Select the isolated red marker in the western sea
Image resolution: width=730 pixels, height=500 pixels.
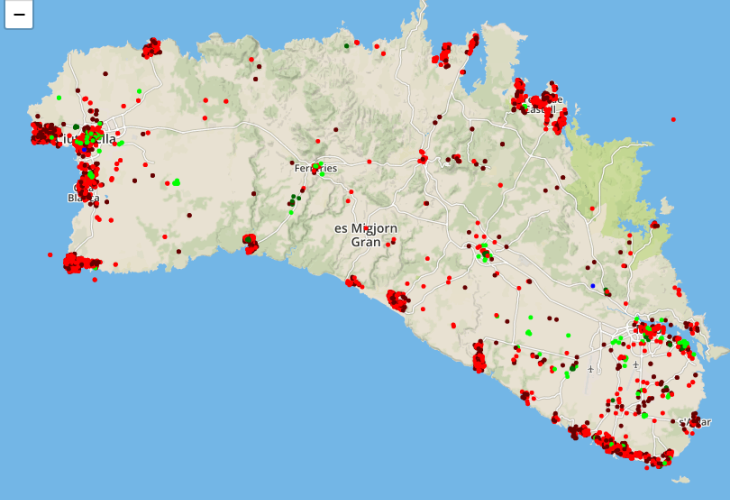point(49,254)
